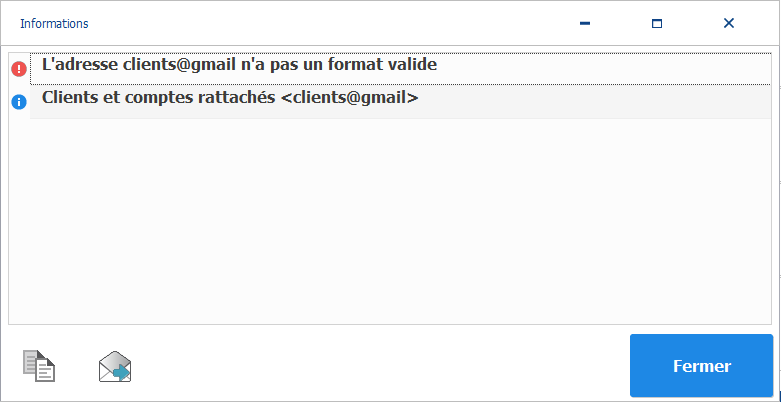Select the invalid address format error row
The height and width of the screenshot is (402, 781).
pyautogui.click(x=400, y=68)
